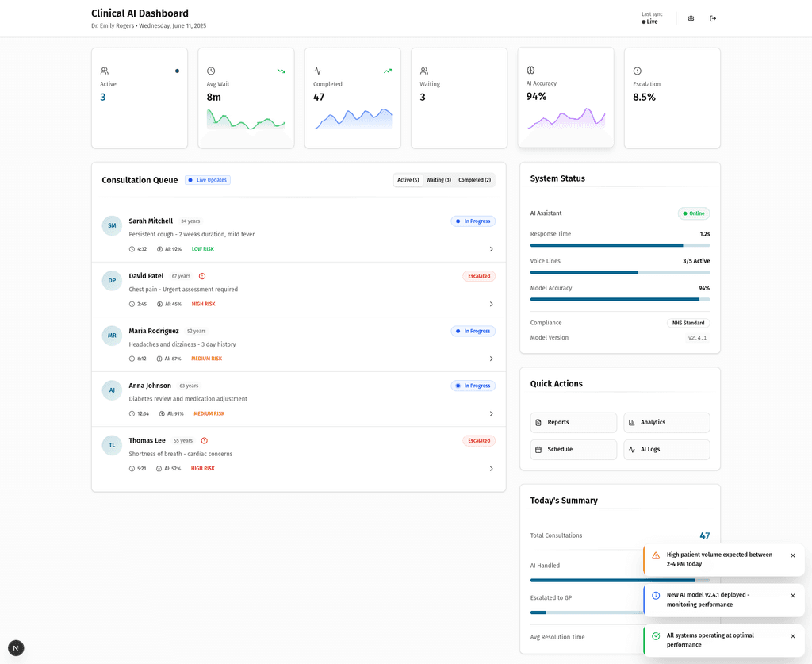Select the Completed (2) tab
812x664 pixels.
[x=474, y=180]
